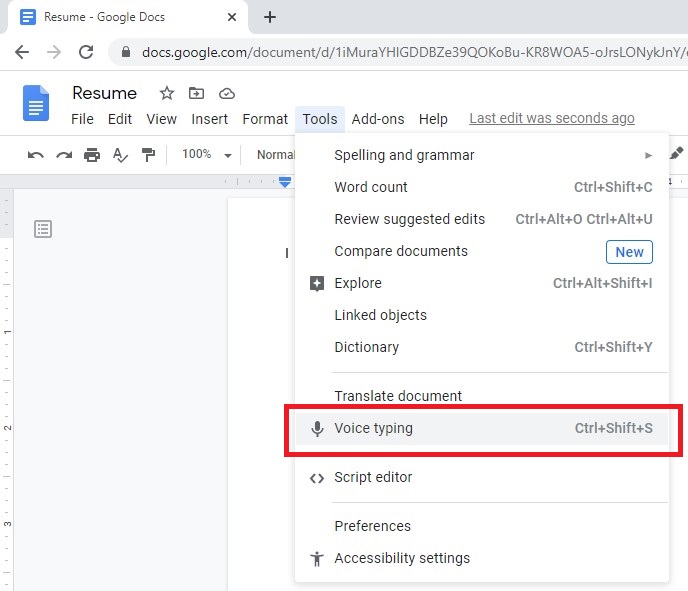This screenshot has width=688, height=591.
Task: Click the Print icon in toolbar
Action: [92, 155]
